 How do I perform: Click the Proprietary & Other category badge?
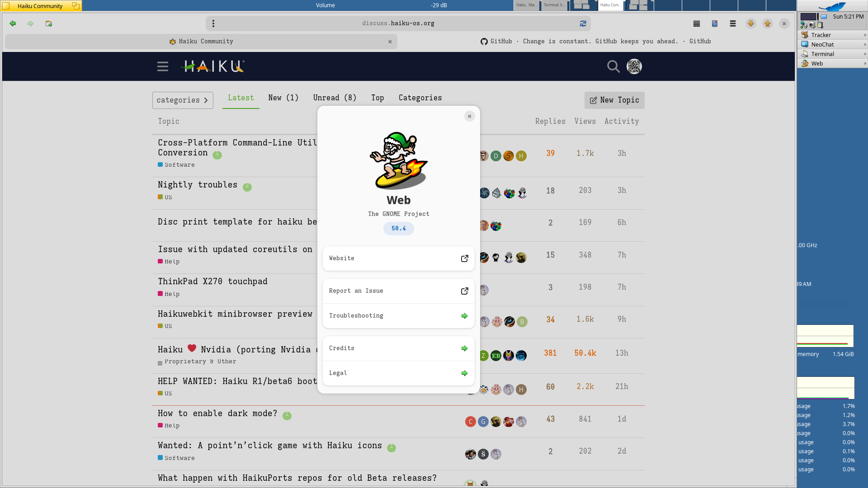pyautogui.click(x=197, y=361)
